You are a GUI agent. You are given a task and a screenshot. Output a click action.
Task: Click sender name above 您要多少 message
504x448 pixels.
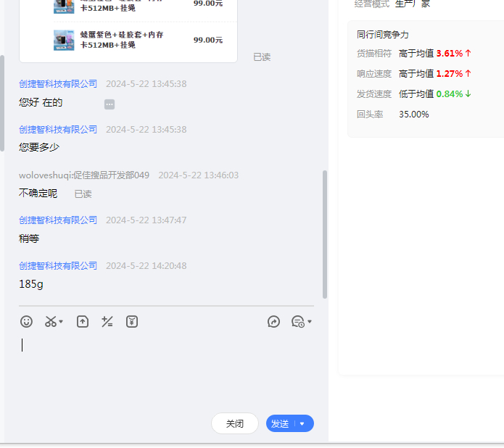pyautogui.click(x=58, y=130)
